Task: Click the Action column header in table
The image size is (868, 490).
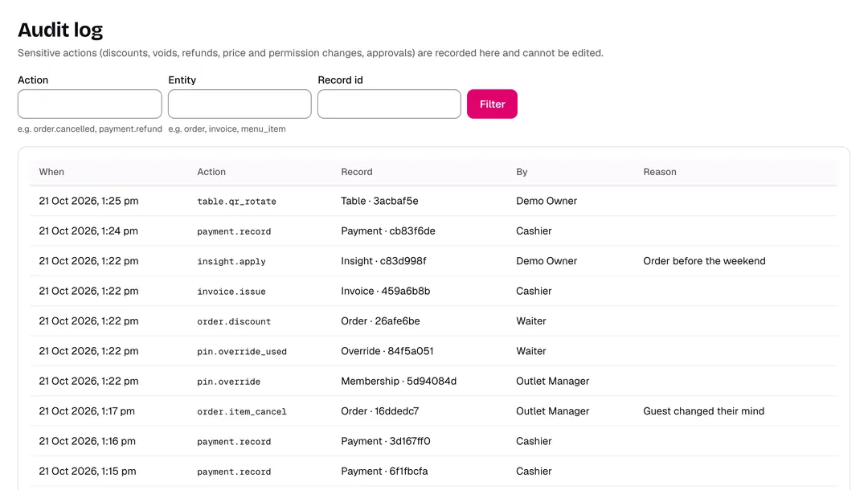Action: pos(211,172)
